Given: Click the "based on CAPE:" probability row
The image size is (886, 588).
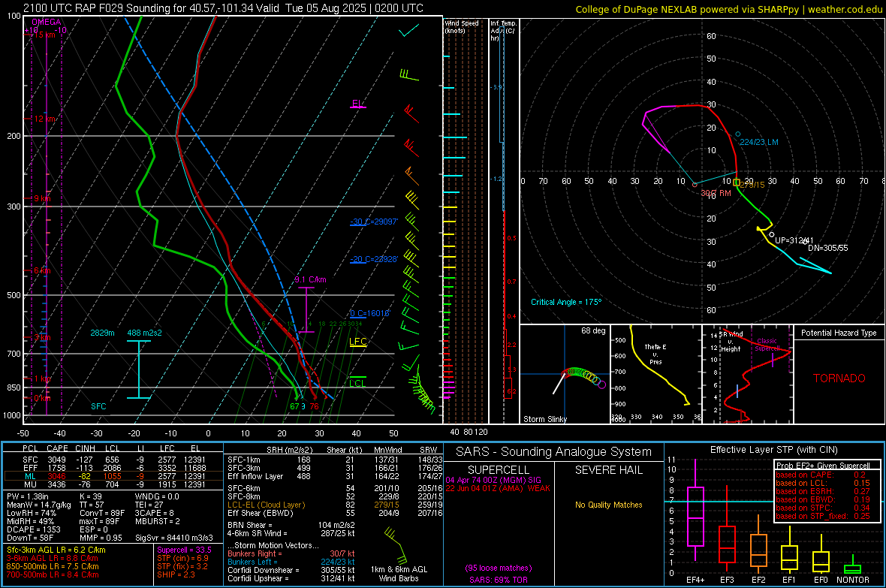Looking at the screenshot, I should pos(823,475).
